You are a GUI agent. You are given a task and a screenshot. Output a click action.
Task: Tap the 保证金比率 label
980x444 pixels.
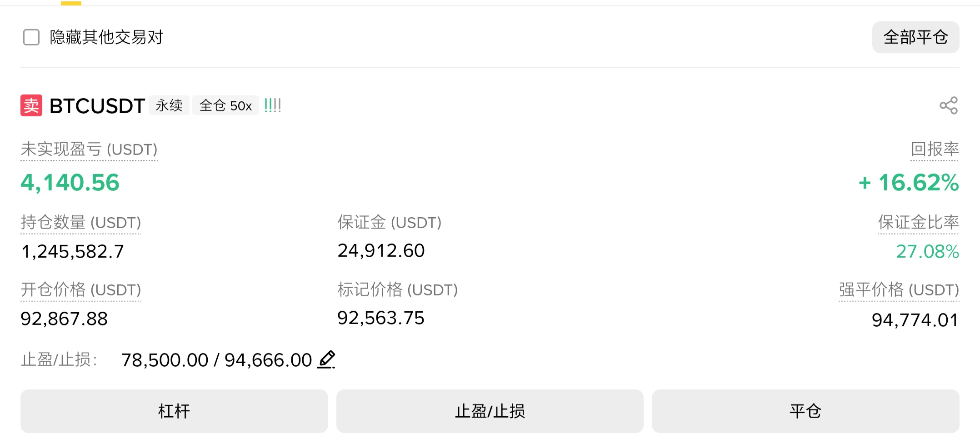(x=918, y=223)
